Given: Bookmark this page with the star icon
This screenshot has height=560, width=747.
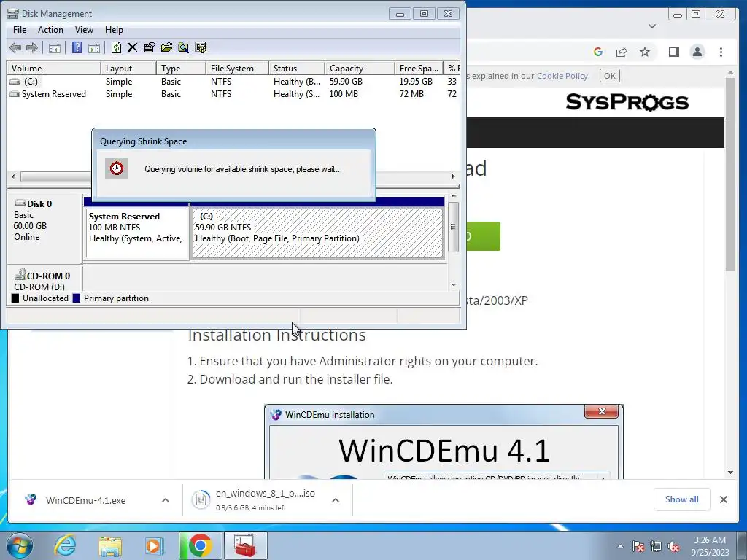Looking at the screenshot, I should pos(645,52).
